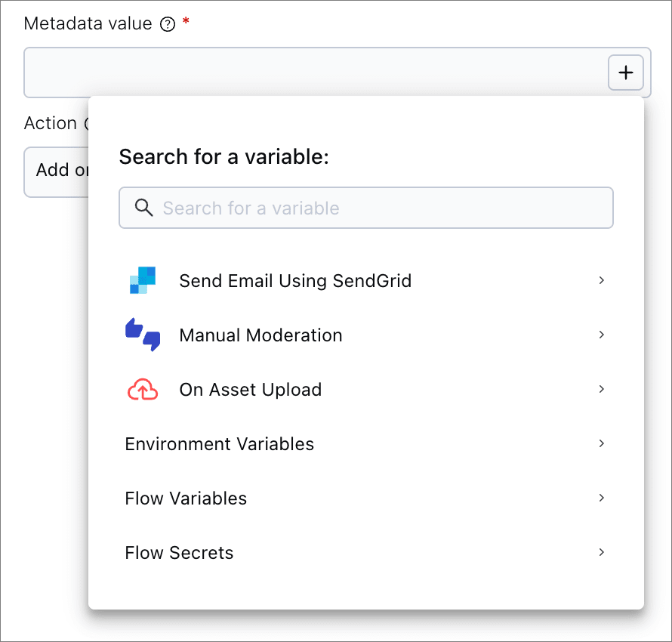Expand Manual Moderation using its chevron
The width and height of the screenshot is (672, 642).
click(x=602, y=335)
